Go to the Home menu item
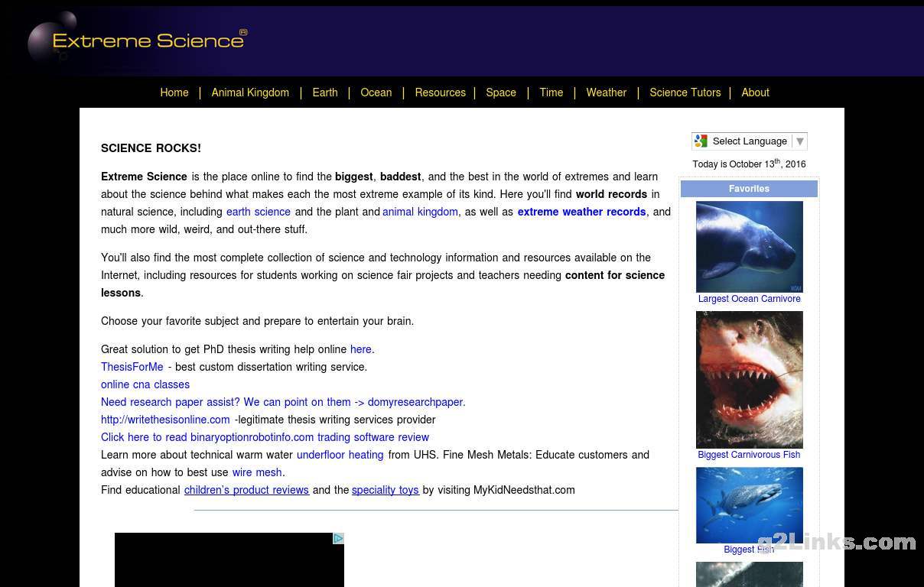This screenshot has height=587, width=924. click(174, 92)
